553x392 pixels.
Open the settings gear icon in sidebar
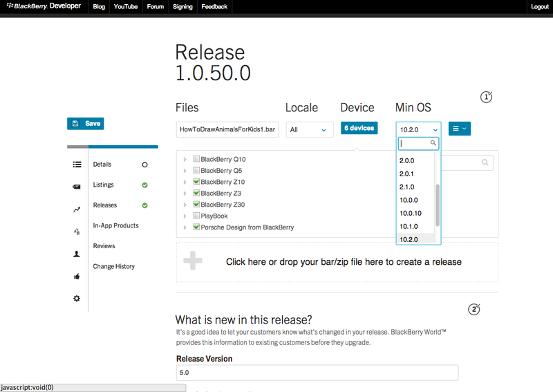77,299
